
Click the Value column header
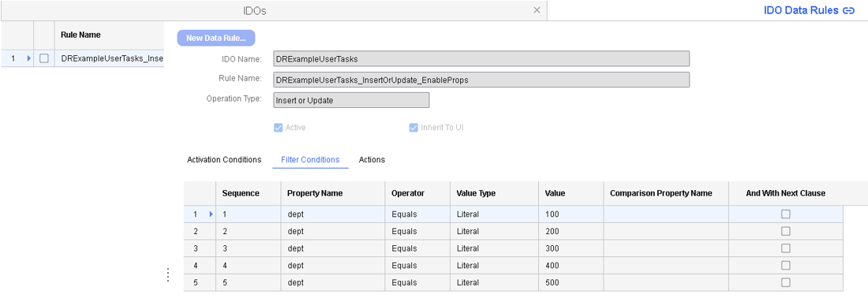[x=571, y=193]
